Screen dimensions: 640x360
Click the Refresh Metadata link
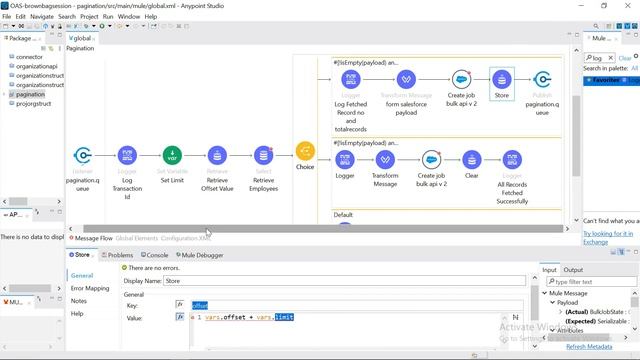[x=589, y=347]
